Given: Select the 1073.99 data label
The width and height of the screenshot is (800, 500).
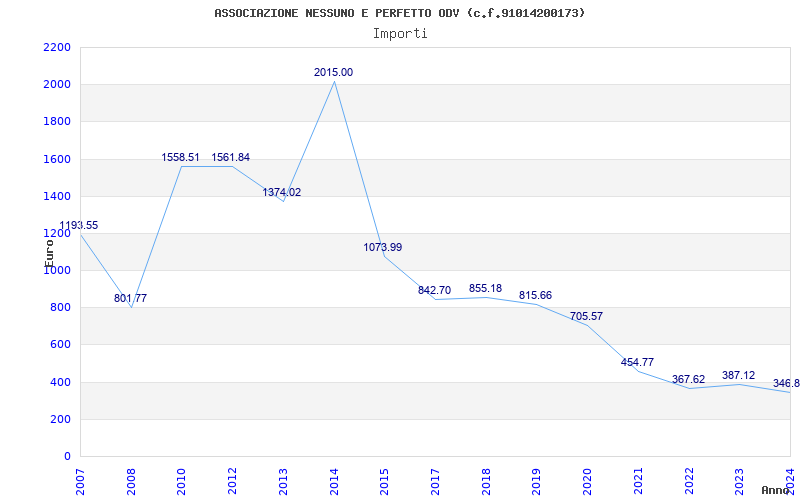Looking at the screenshot, I should point(383,247).
